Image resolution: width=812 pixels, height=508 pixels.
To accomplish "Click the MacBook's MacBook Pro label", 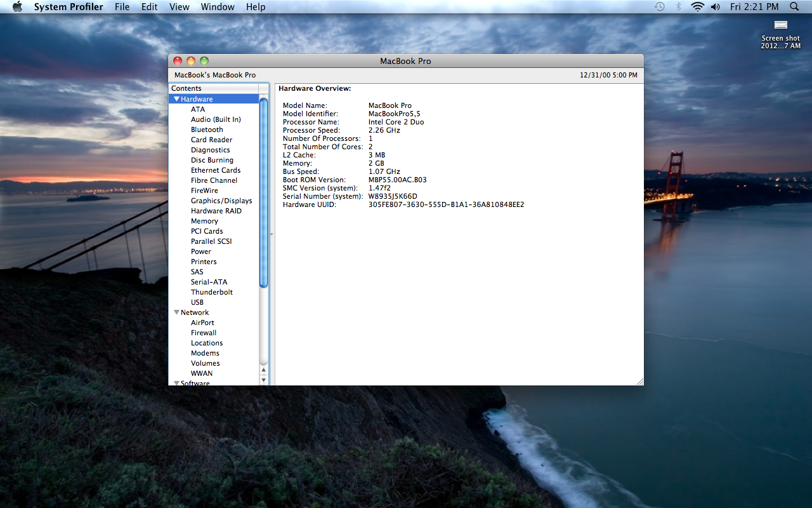I will (215, 75).
